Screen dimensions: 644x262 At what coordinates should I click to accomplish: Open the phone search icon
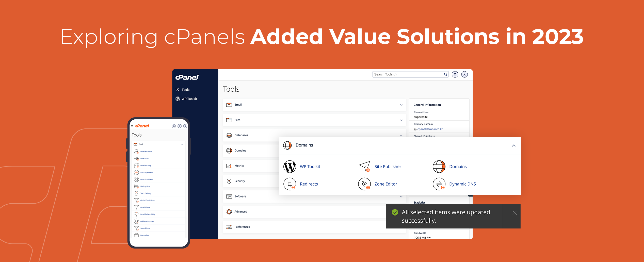point(174,126)
